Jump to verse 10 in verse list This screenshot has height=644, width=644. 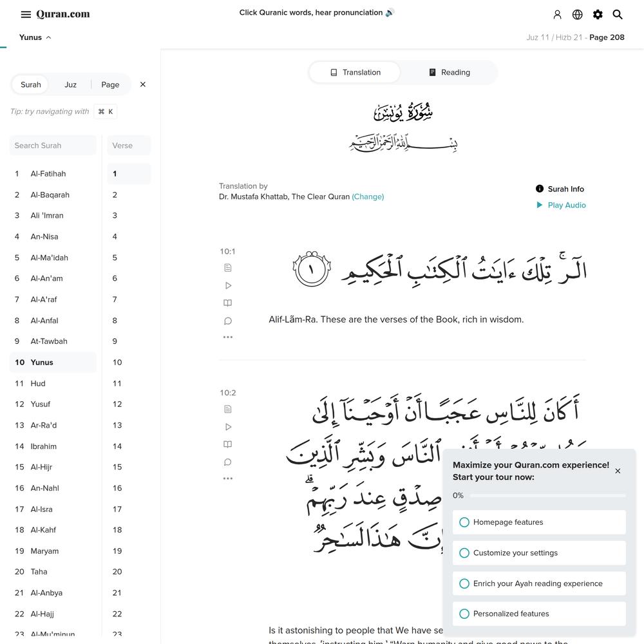click(x=129, y=362)
